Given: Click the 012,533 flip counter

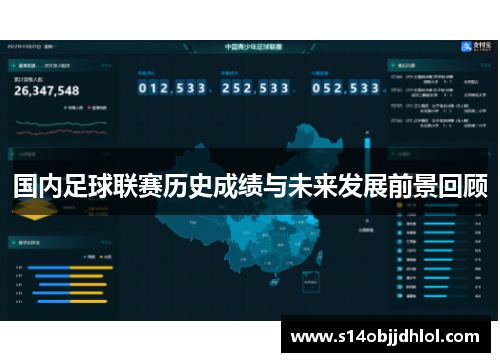Looking at the screenshot, I should tap(172, 88).
